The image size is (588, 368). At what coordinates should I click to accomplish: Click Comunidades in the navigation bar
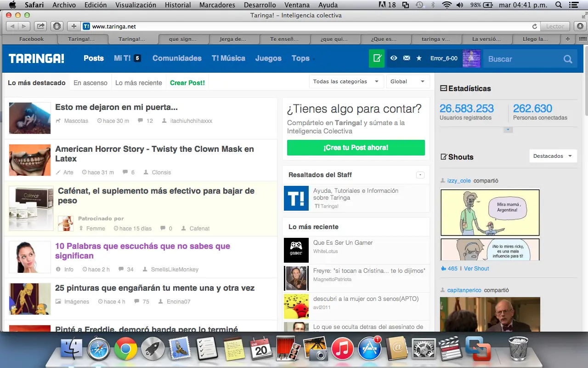coord(177,58)
